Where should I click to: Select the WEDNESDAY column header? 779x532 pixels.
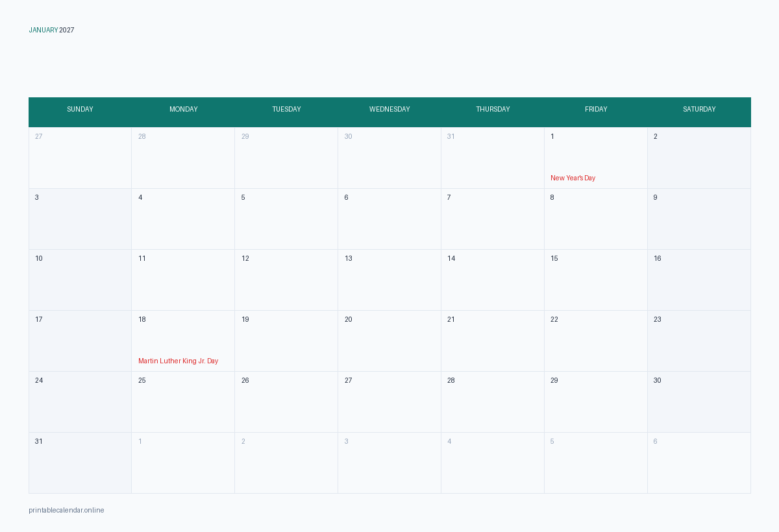[389, 110]
